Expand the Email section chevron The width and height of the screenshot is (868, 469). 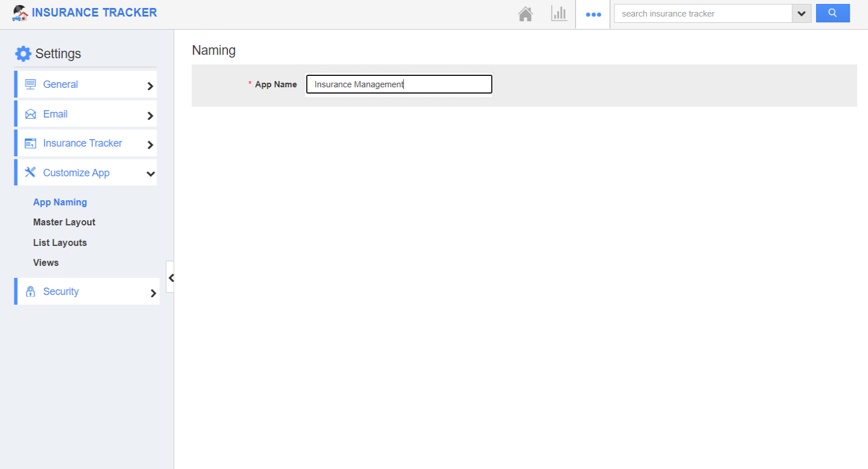pyautogui.click(x=150, y=116)
